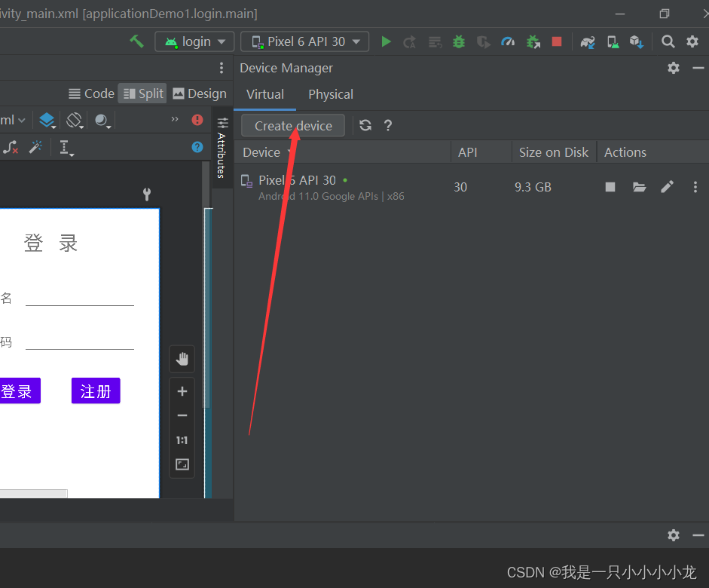Click the 登 录 title in preview

[x=50, y=243]
